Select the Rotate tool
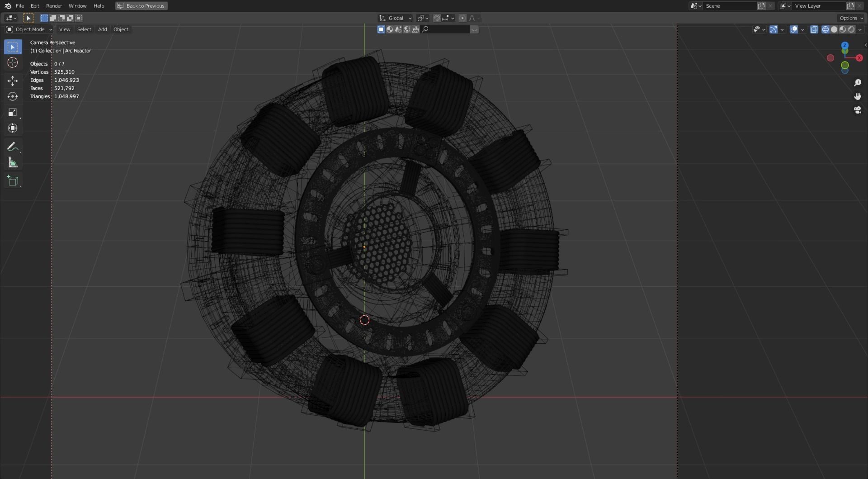Image resolution: width=868 pixels, height=479 pixels. click(x=13, y=97)
